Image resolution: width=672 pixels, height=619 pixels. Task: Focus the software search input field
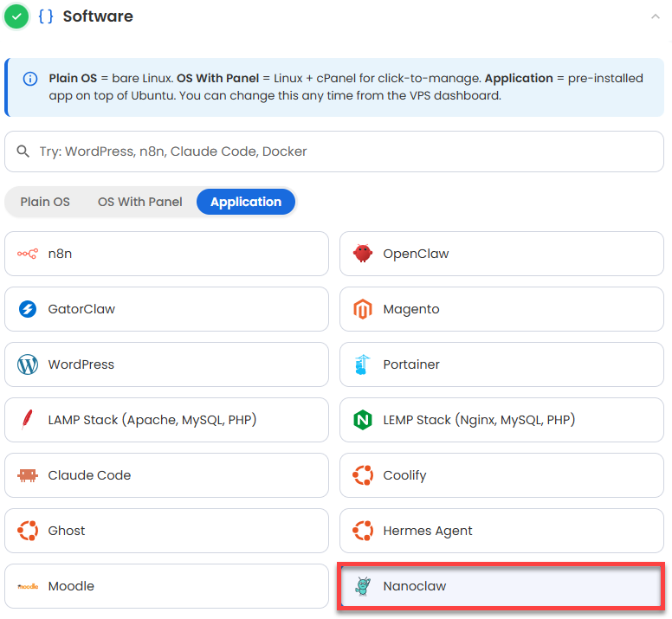(334, 152)
